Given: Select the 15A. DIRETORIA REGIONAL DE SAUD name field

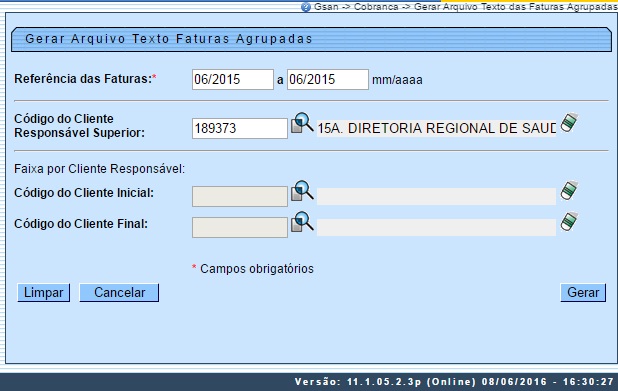Looking at the screenshot, I should click(x=436, y=128).
